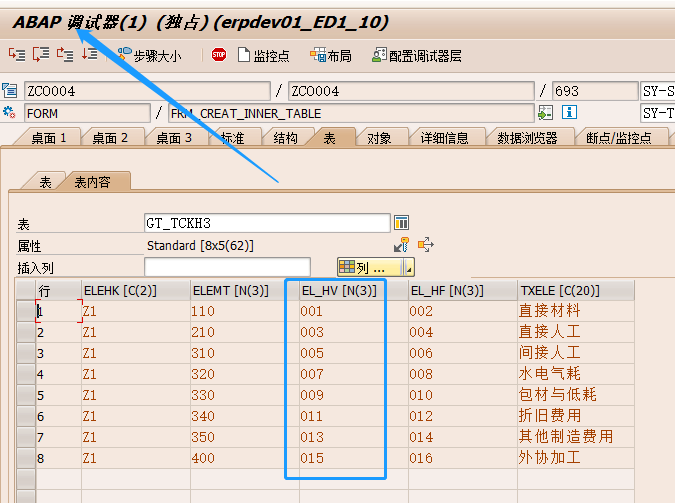Open the 数据浏览器 tab

coord(527,138)
